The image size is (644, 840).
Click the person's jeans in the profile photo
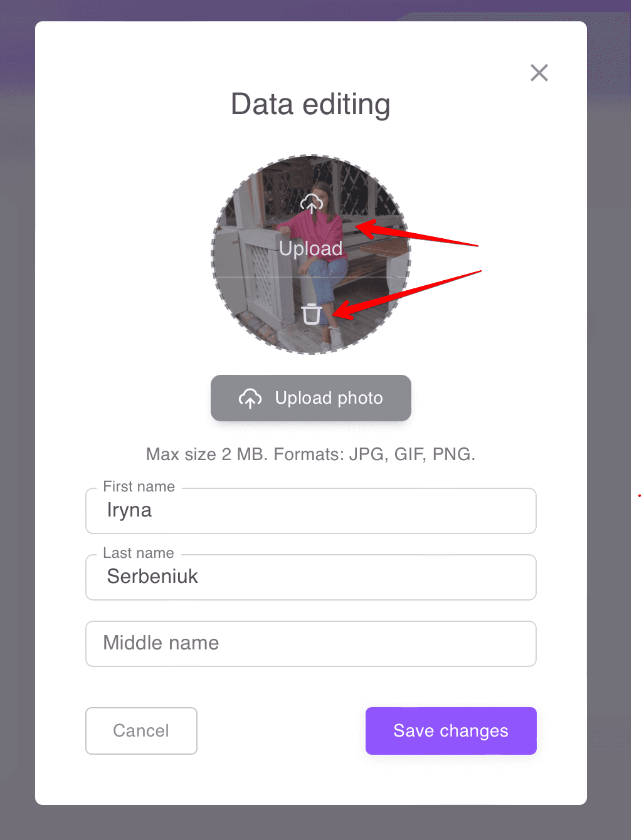(x=326, y=281)
